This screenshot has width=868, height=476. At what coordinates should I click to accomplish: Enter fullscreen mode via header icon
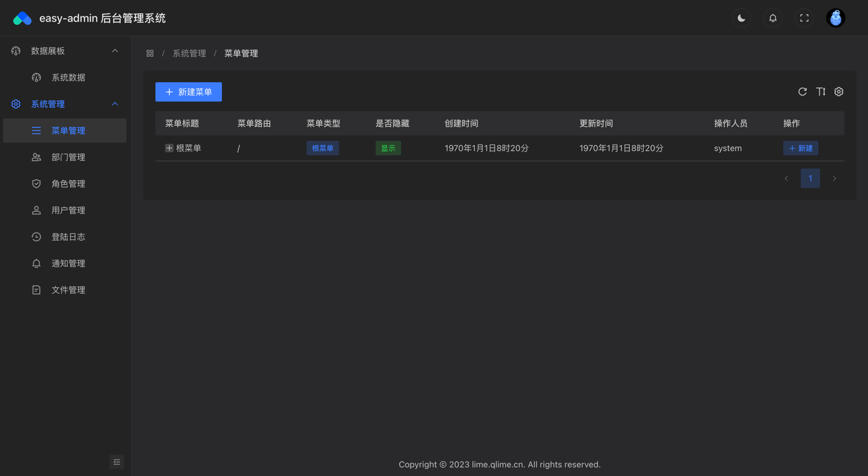point(804,18)
